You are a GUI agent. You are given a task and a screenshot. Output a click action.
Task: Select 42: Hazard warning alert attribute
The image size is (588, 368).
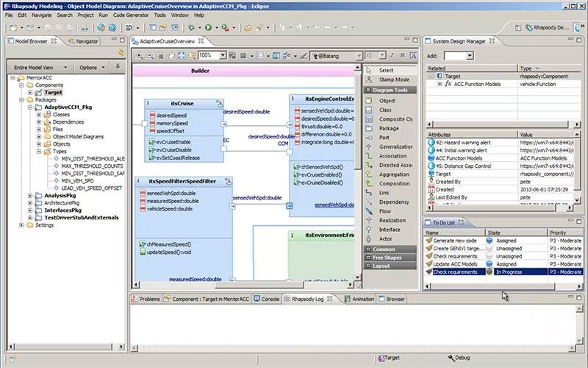pos(463,142)
